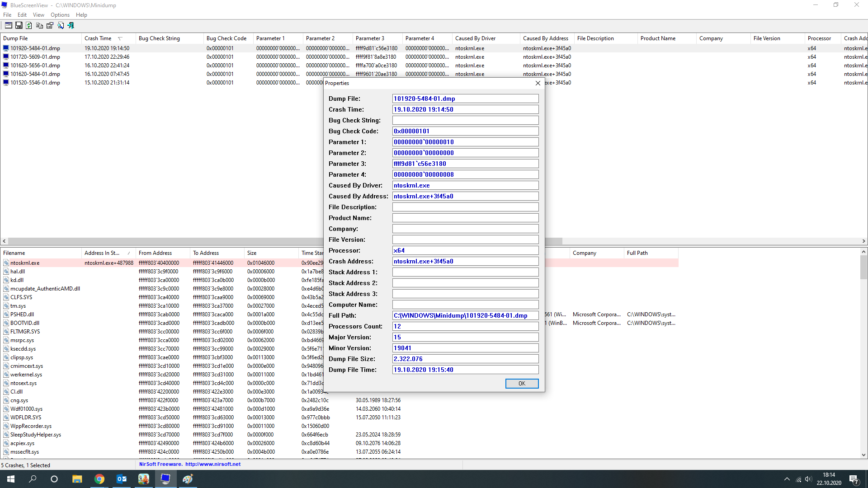Viewport: 868px width, 488px height.
Task: Click the Save Selected Items floppy icon
Action: (x=19, y=26)
